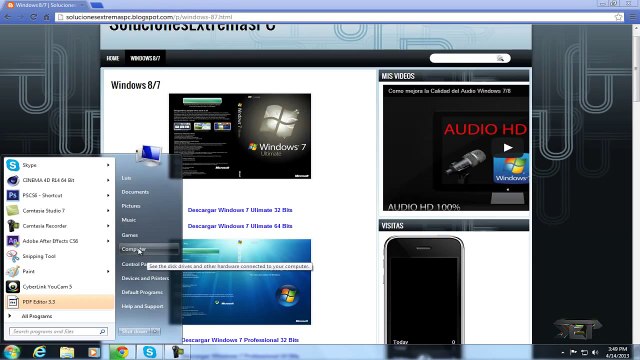The height and width of the screenshot is (360, 640).
Task: Select WINDOWS 8/7 blog tab
Action: [145, 58]
